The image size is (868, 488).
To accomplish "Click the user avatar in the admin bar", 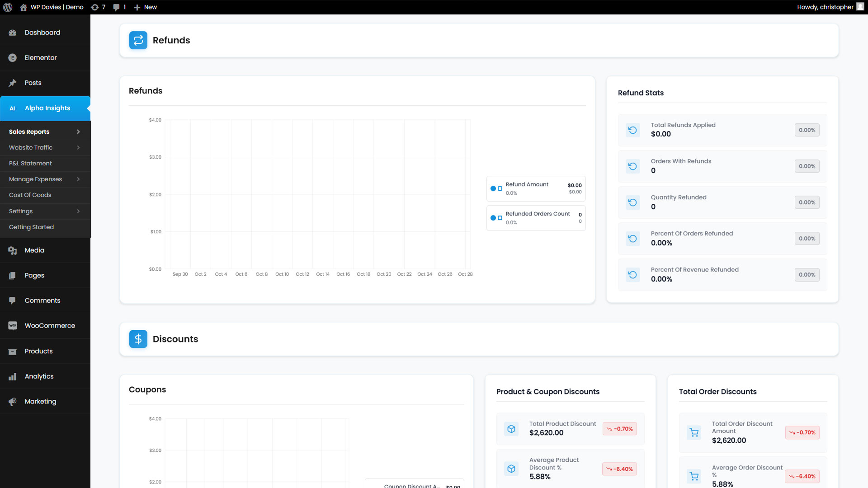I will 860,7.
